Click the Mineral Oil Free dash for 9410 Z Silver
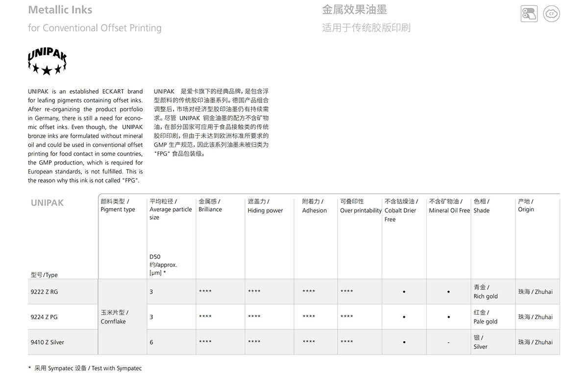588x378 pixels. point(448,342)
